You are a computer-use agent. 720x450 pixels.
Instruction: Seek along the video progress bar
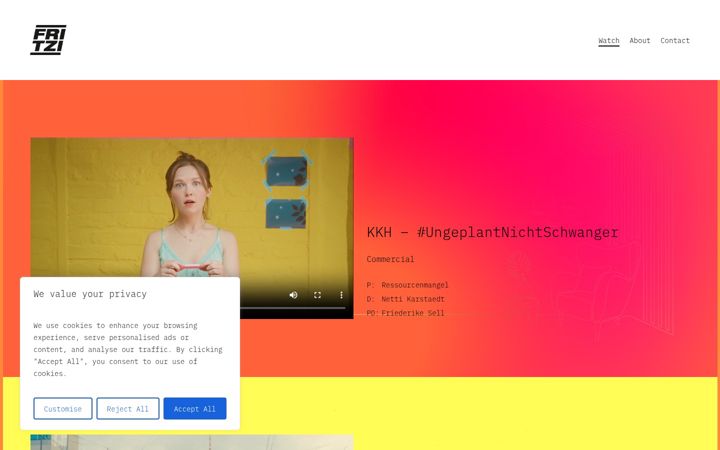point(292,308)
